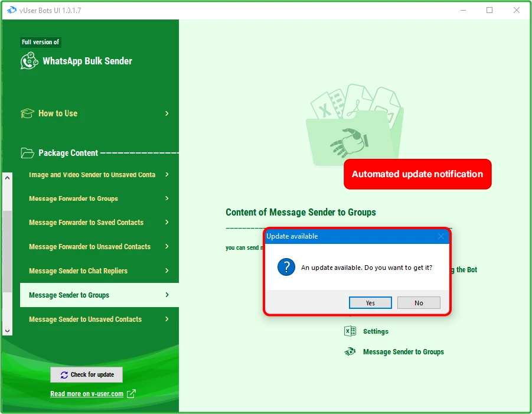Click the Excel icon next to Settings
This screenshot has height=414, width=532.
pos(350,331)
